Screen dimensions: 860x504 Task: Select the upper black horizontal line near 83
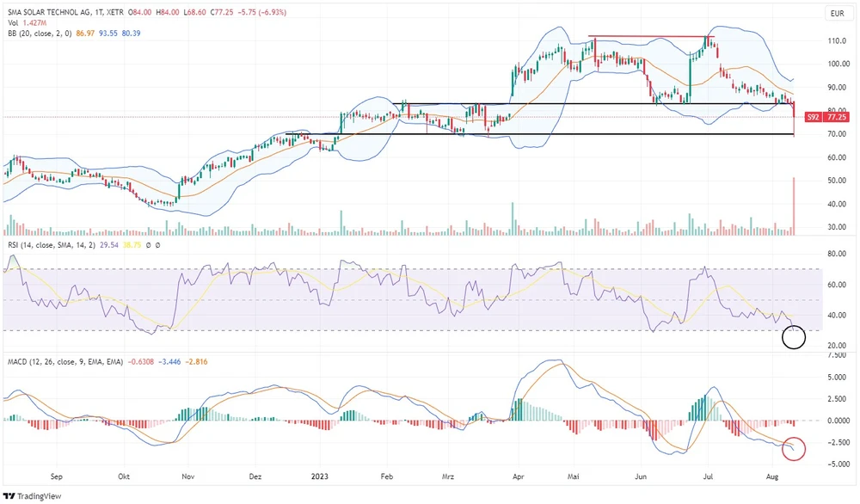coord(602,104)
